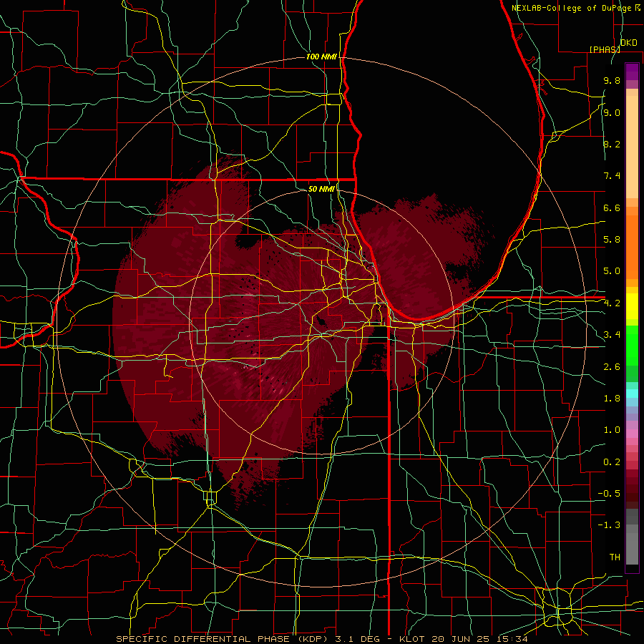Click the 3.4 scale value
Viewport: 644px width, 644px height.
tap(612, 335)
